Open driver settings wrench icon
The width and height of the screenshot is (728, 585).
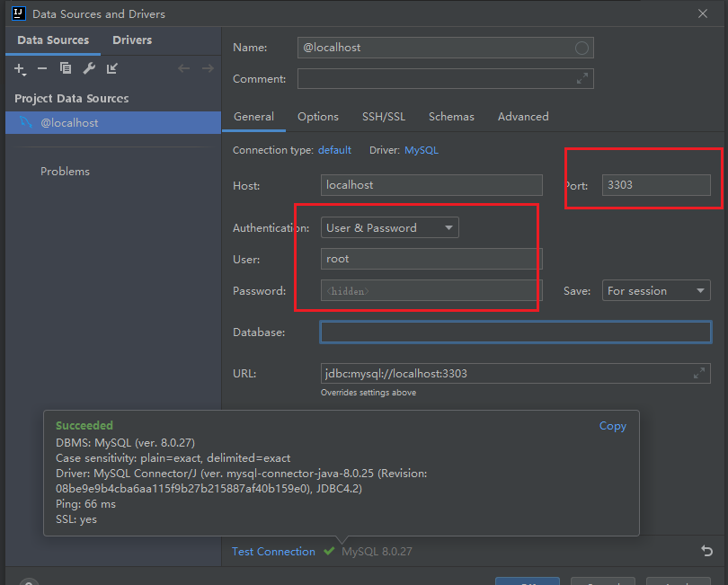[89, 68]
